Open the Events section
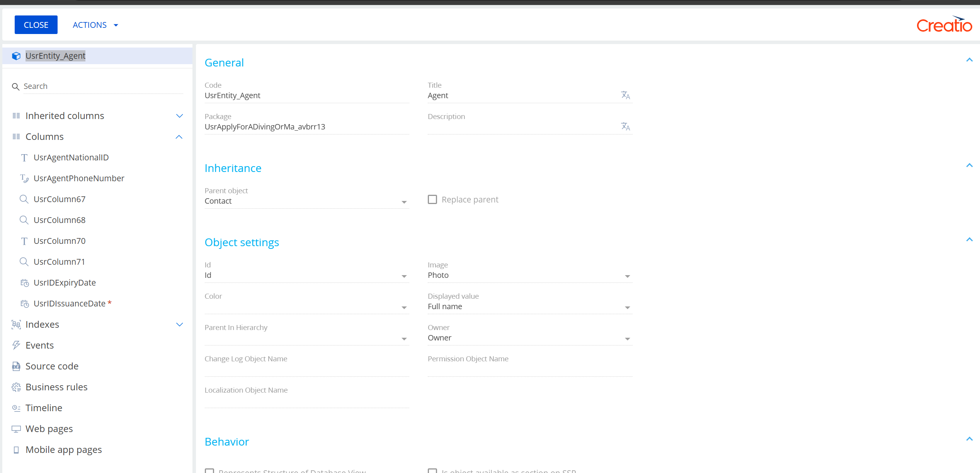 39,345
